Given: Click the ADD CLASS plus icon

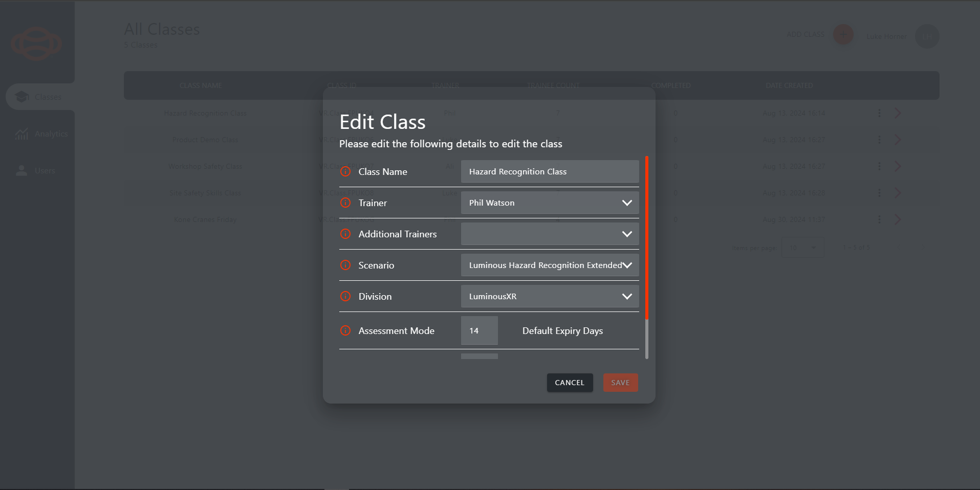Looking at the screenshot, I should click(x=842, y=35).
